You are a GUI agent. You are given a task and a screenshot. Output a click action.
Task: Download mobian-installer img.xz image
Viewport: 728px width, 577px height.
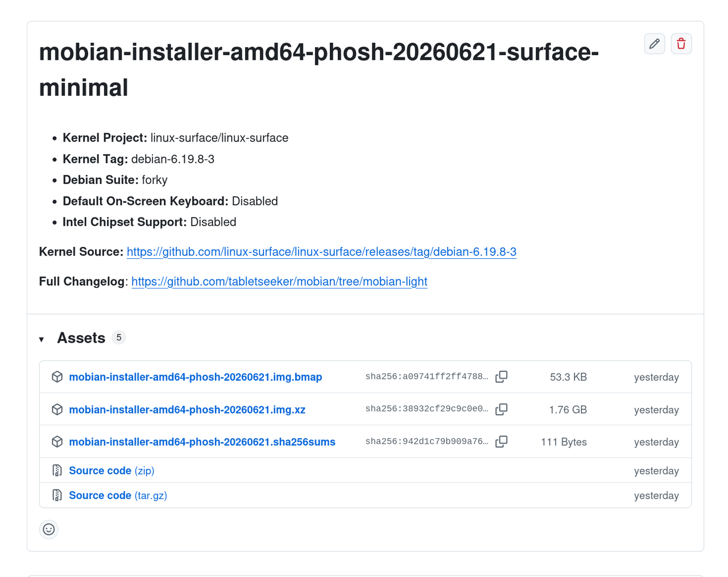pyautogui.click(x=187, y=409)
